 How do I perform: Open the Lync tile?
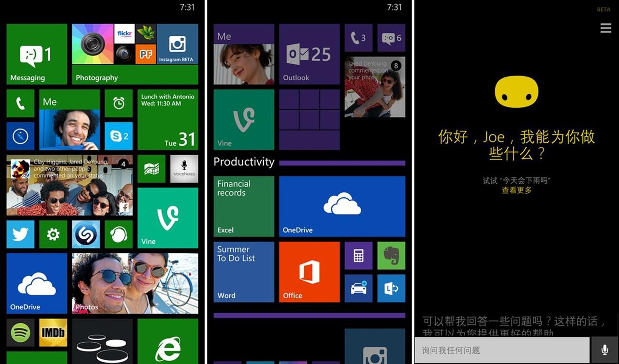pyautogui.click(x=391, y=289)
